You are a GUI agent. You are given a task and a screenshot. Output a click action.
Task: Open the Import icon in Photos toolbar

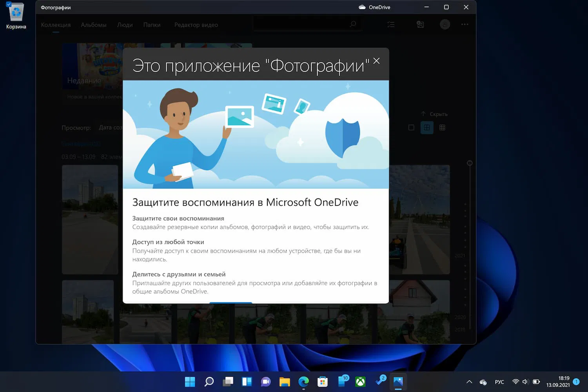click(x=420, y=24)
